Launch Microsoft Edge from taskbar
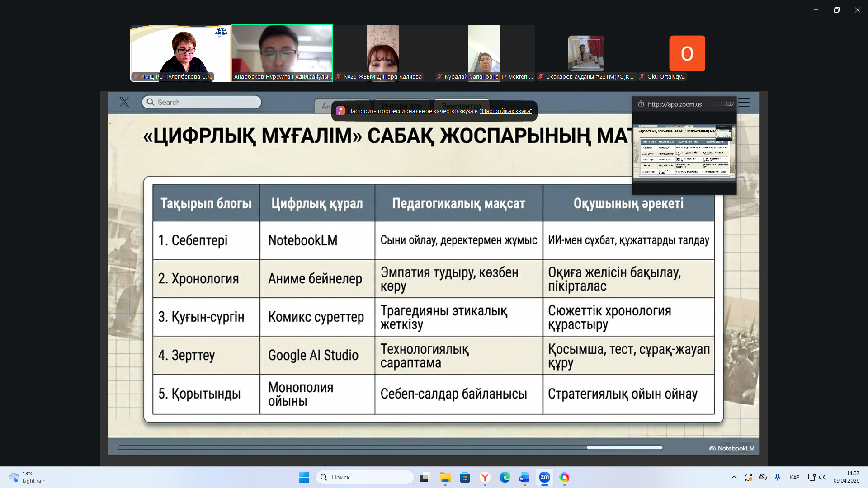Screen dimensions: 868x488 coord(505,477)
